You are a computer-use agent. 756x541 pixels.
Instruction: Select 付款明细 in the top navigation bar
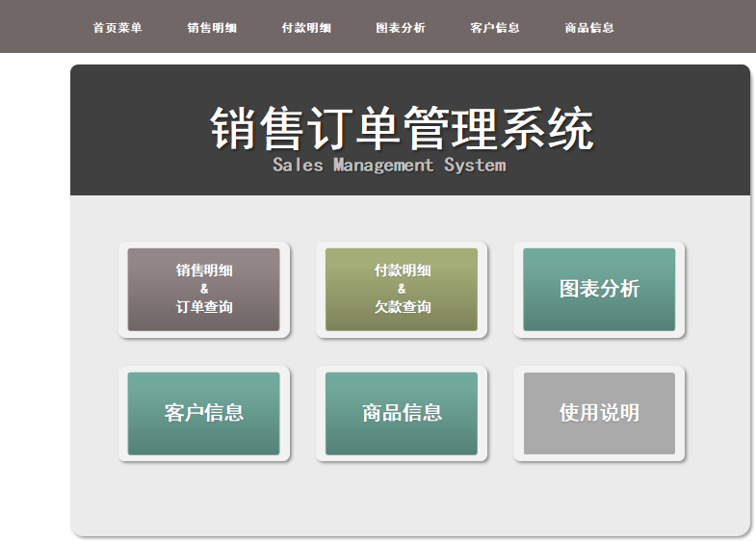click(306, 28)
